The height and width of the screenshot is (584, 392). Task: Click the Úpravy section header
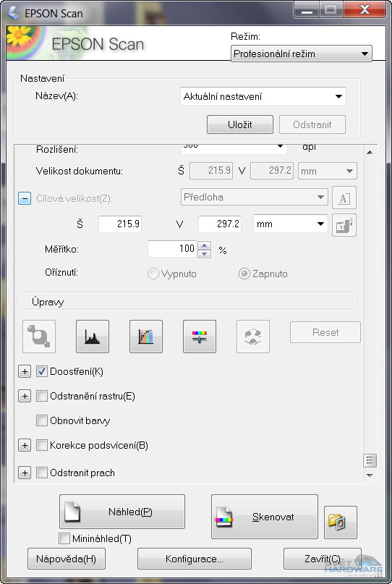click(x=187, y=301)
